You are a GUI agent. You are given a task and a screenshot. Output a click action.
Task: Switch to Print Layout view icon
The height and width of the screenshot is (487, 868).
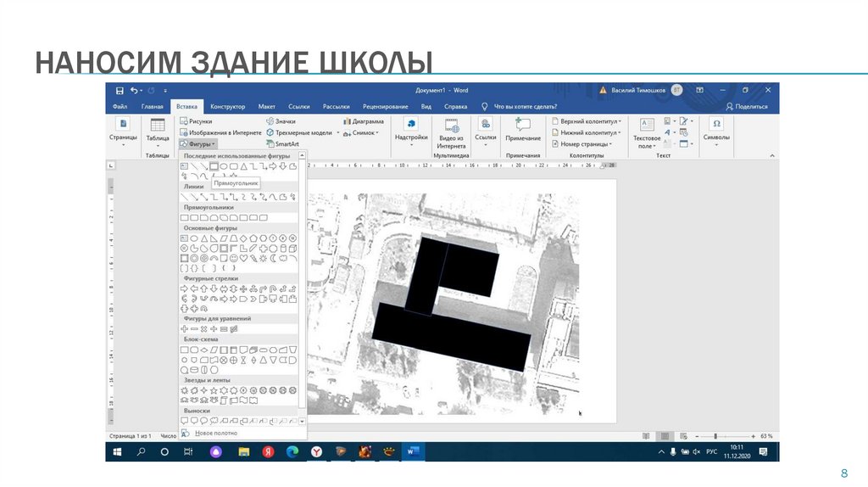point(665,436)
